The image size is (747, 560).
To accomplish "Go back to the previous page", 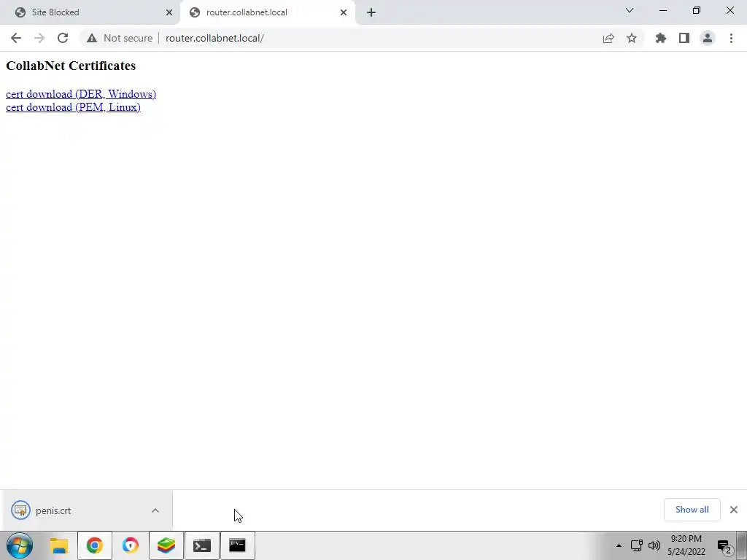I will point(16,38).
